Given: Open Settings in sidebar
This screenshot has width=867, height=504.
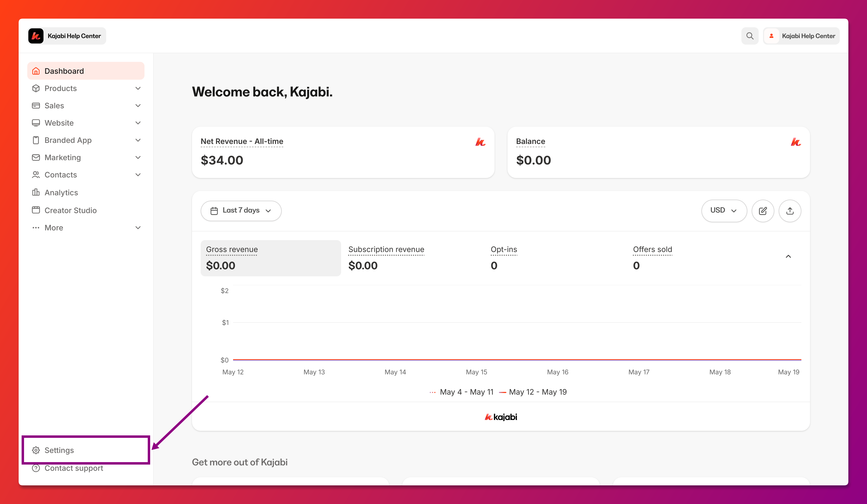Looking at the screenshot, I should coord(86,450).
